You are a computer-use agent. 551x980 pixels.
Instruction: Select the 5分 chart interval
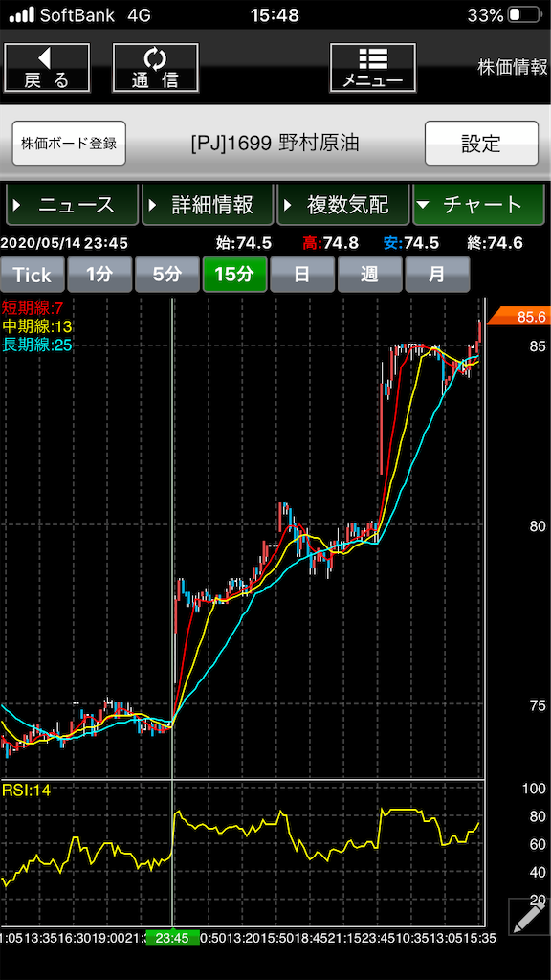click(166, 275)
